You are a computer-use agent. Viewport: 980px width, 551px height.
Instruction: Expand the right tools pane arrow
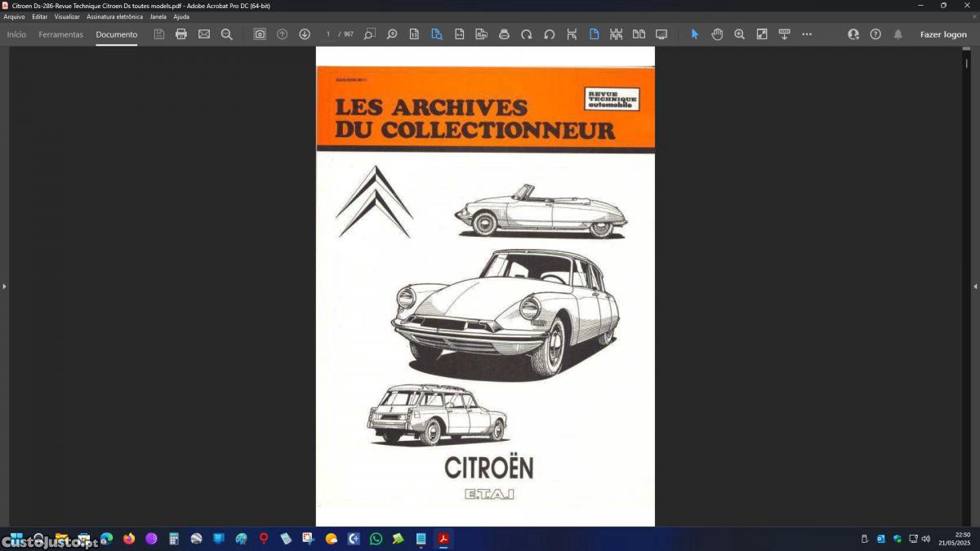pos(975,287)
